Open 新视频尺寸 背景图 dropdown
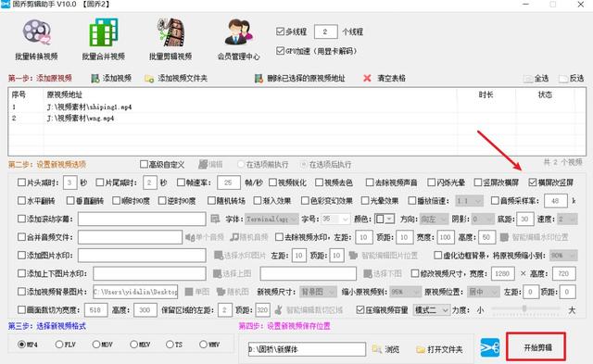The height and width of the screenshot is (364, 593). pyautogui.click(x=319, y=292)
